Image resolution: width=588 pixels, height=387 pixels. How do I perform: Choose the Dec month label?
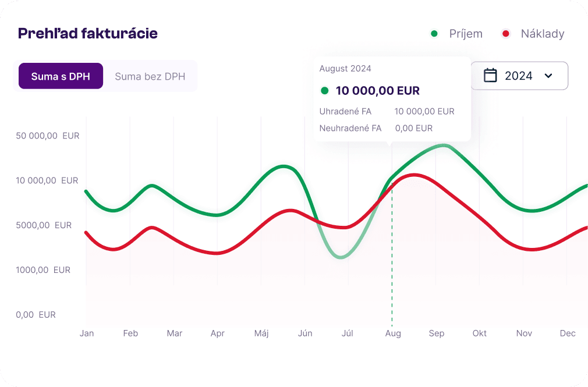click(568, 333)
